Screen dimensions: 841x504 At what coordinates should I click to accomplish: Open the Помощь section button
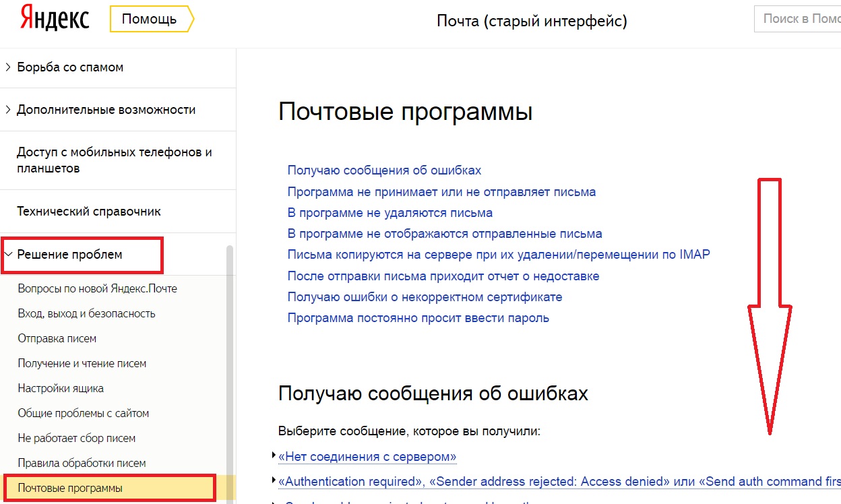(152, 20)
